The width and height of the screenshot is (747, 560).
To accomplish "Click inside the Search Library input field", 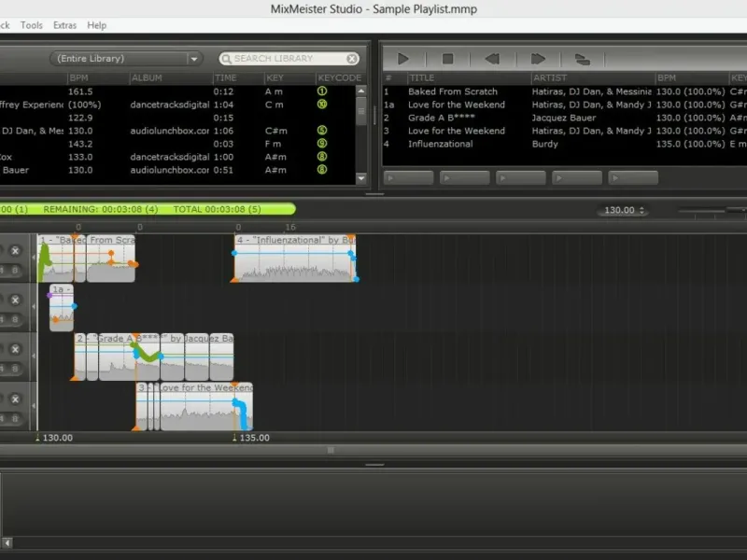I will [x=289, y=59].
